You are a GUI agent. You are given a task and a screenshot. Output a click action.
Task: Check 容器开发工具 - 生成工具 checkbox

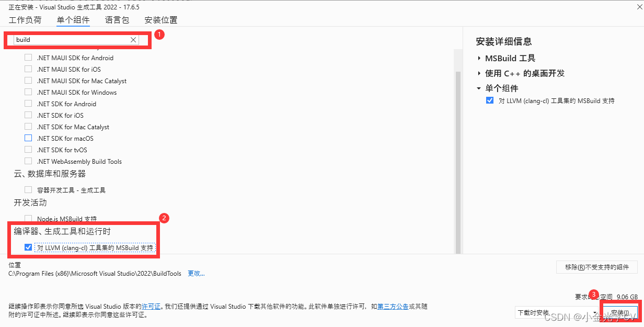click(x=28, y=190)
